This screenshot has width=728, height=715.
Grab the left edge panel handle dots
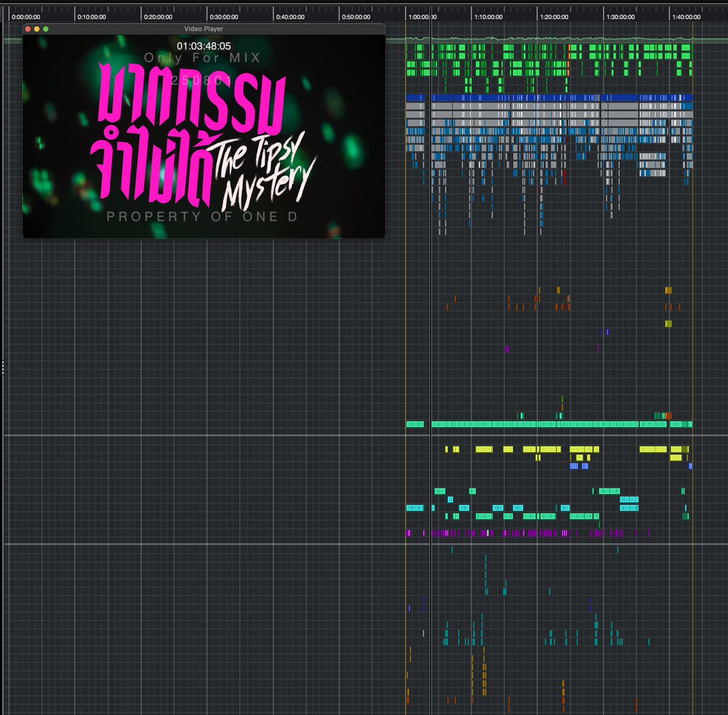click(2, 367)
